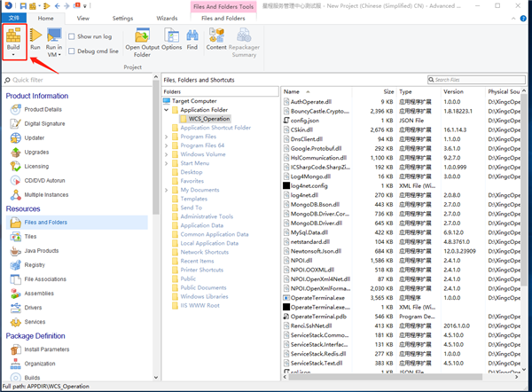Enable the Debug cmd line checkbox

pos(72,51)
